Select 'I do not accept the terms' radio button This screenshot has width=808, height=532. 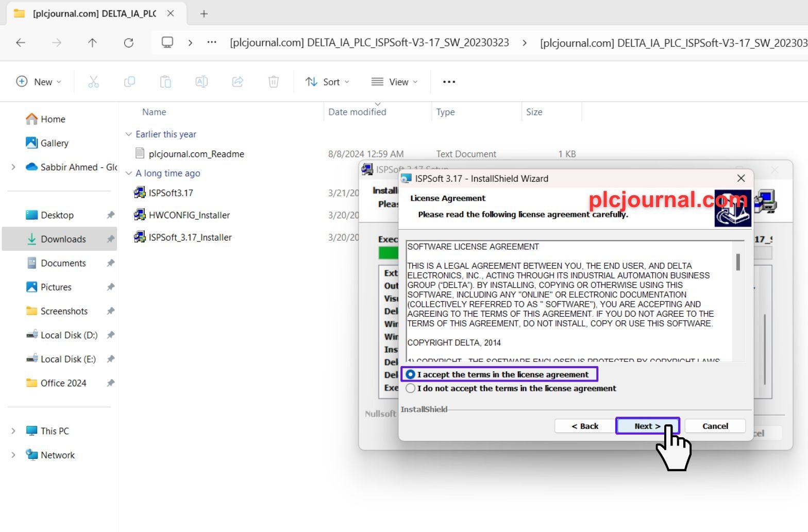pyautogui.click(x=411, y=388)
